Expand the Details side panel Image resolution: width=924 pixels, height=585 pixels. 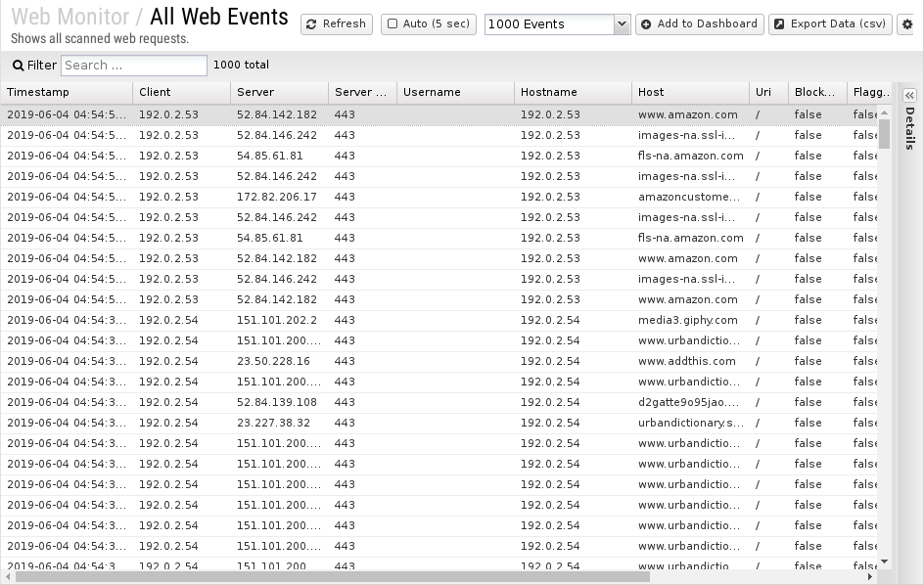(x=909, y=95)
